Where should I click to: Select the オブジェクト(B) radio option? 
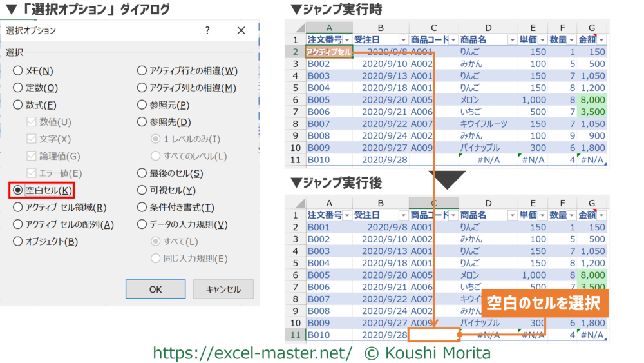point(18,242)
